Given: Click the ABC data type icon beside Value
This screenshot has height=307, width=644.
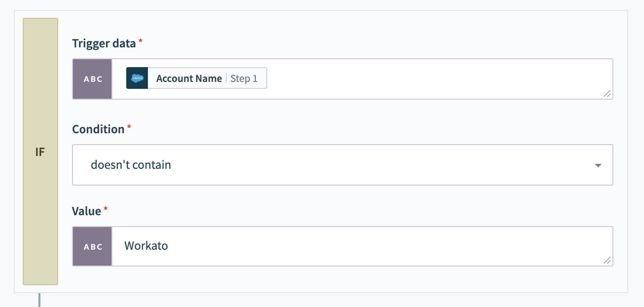Looking at the screenshot, I should coord(92,246).
